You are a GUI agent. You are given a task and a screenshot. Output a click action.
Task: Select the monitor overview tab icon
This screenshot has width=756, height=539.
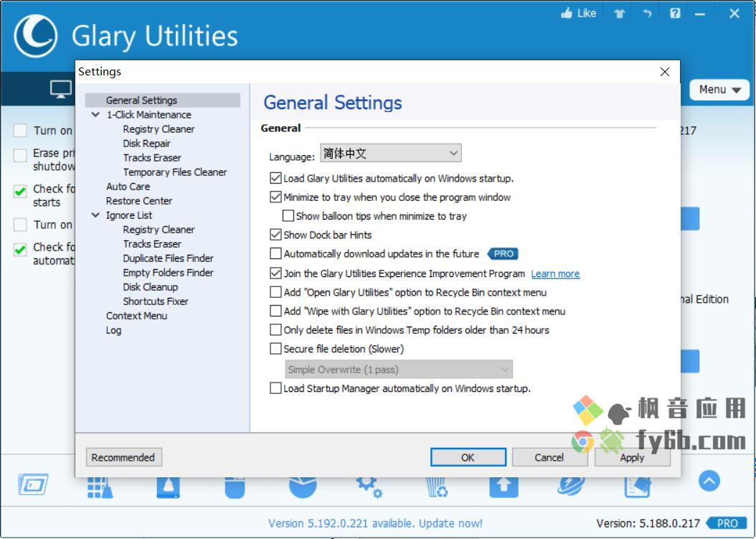click(61, 89)
